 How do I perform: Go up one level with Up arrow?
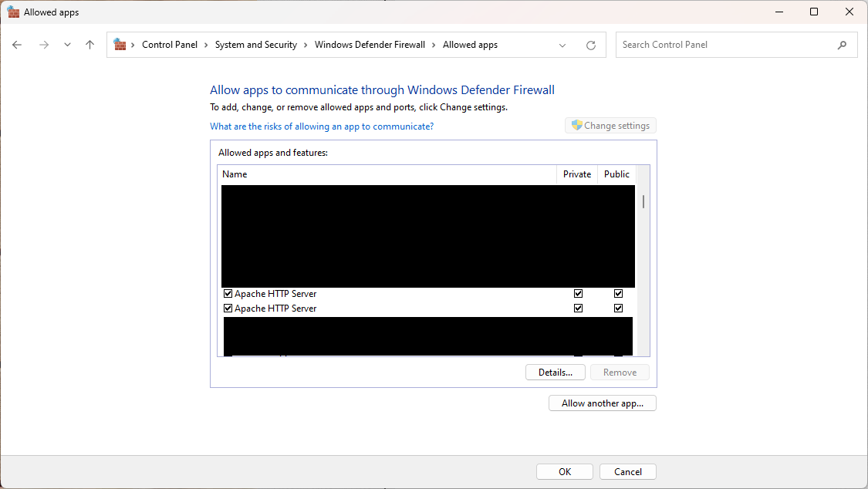click(90, 45)
